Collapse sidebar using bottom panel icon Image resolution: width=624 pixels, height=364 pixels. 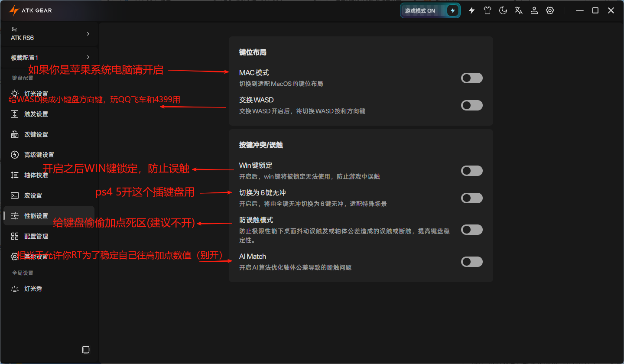(x=86, y=349)
